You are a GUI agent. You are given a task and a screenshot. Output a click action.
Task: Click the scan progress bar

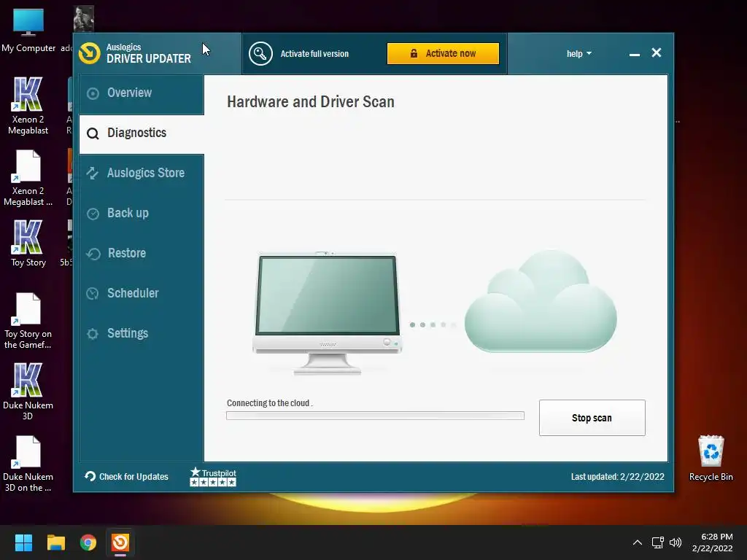coord(375,416)
